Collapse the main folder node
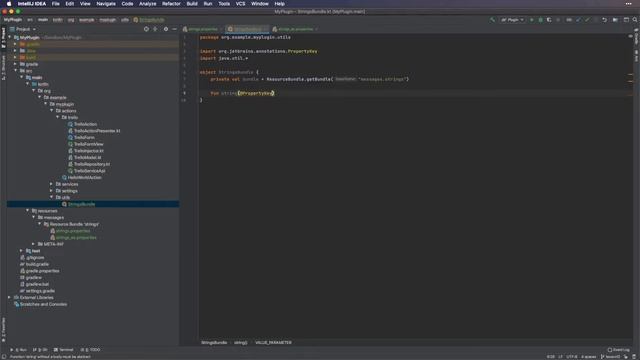This screenshot has width=640, height=360. [22, 77]
